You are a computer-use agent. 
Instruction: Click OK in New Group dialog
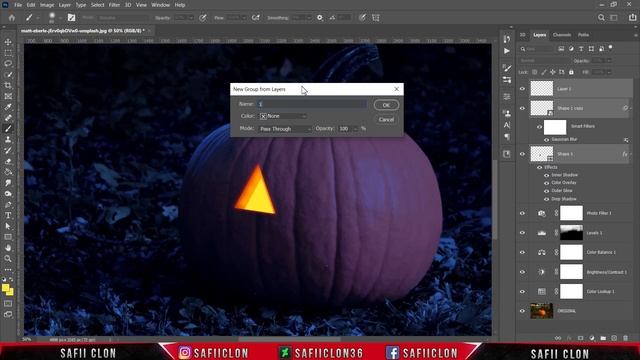coord(386,105)
